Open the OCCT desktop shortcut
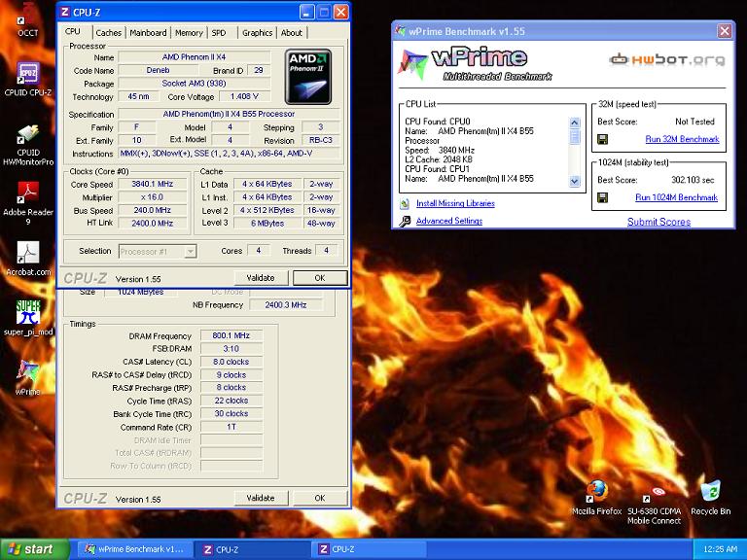747x560 pixels. click(27, 19)
